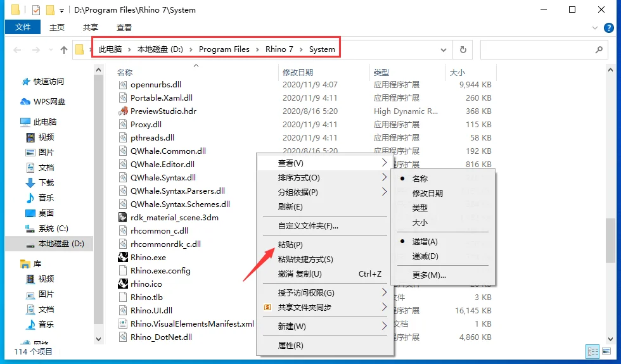The width and height of the screenshot is (621, 364).
Task: Click the 共享文件夹同步 orange S icon
Action: [267, 307]
